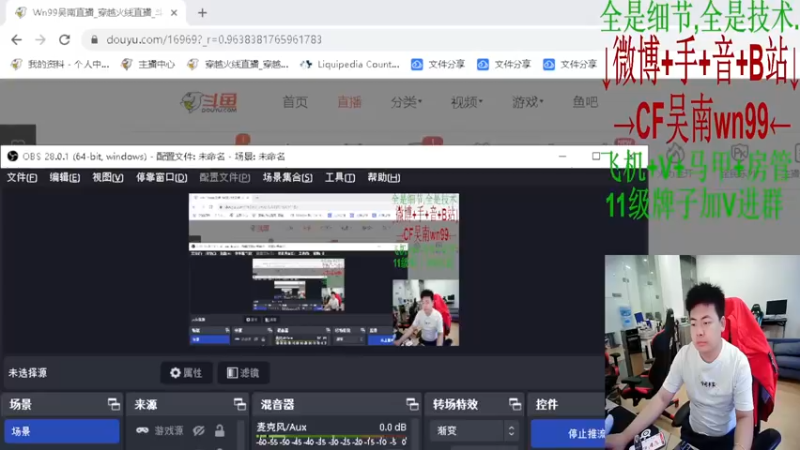Viewport: 800px width, 450px height.
Task: Click the webcam overlay of the streamer
Action: pyautogui.click(x=702, y=352)
